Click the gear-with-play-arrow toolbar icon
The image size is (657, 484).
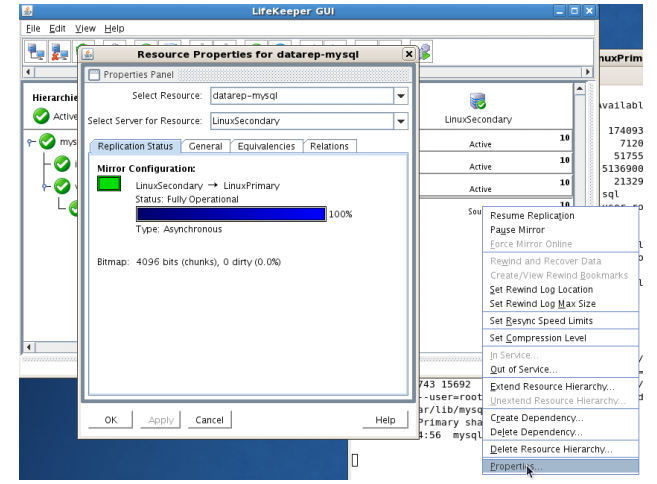(425, 52)
